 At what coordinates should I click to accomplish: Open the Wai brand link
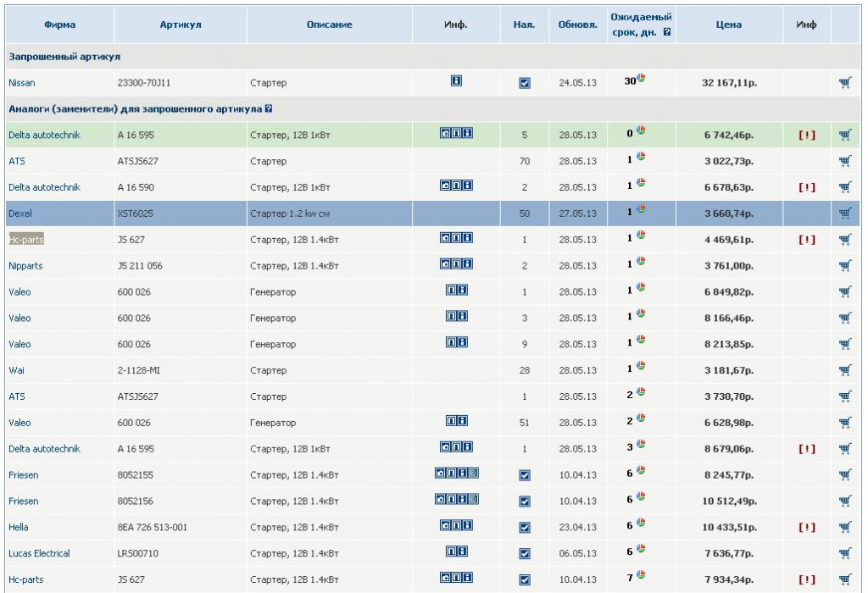(x=17, y=370)
